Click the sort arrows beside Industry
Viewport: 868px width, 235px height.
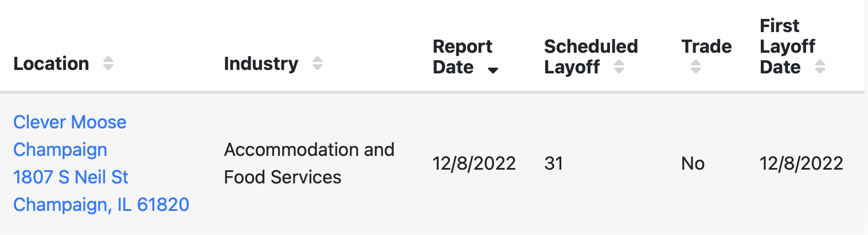click(x=318, y=64)
